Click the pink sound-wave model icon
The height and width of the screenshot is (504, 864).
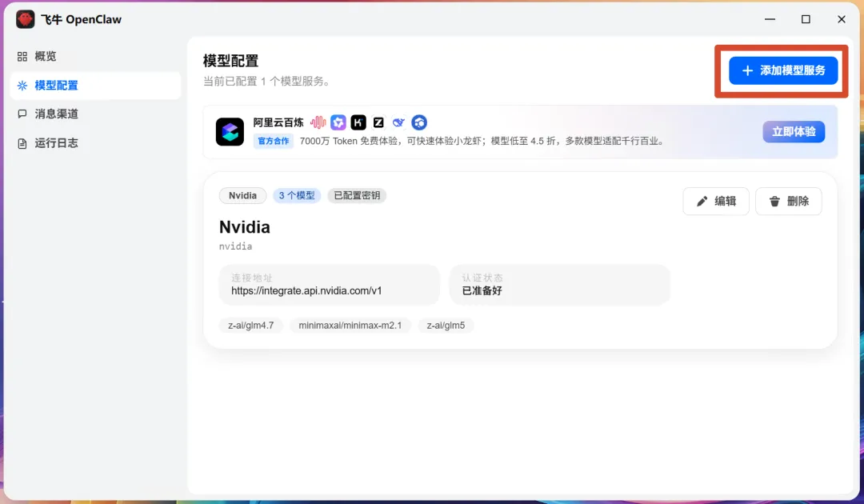click(x=318, y=122)
